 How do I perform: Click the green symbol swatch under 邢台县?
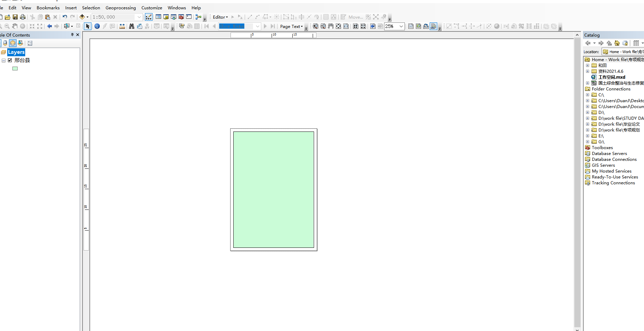click(15, 68)
